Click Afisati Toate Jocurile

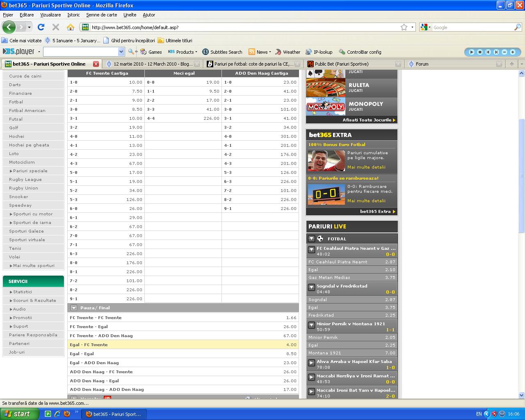click(x=369, y=120)
